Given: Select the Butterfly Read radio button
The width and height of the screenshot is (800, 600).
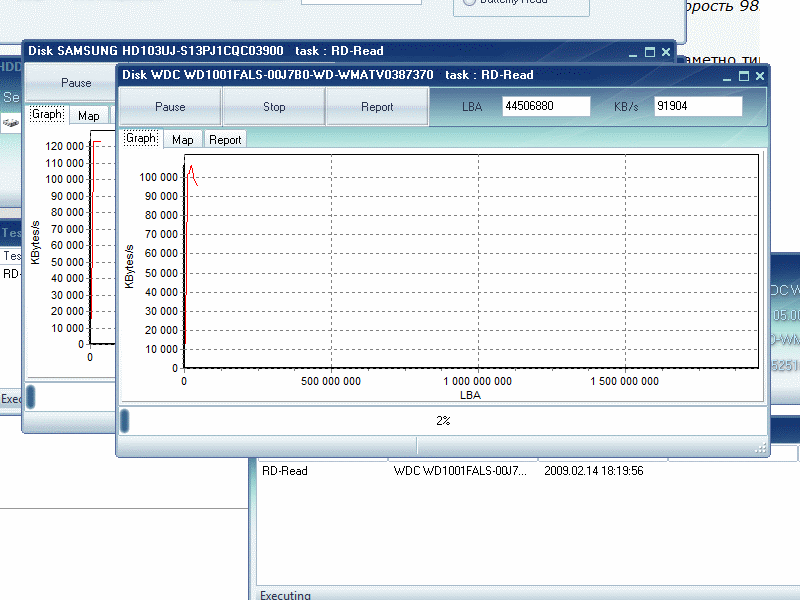Looking at the screenshot, I should click(470, 3).
